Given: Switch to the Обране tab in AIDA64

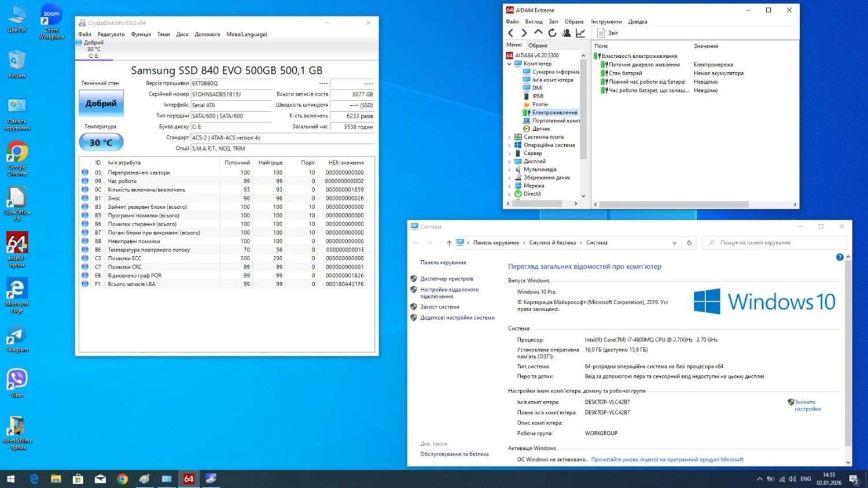Looking at the screenshot, I should pos(538,45).
